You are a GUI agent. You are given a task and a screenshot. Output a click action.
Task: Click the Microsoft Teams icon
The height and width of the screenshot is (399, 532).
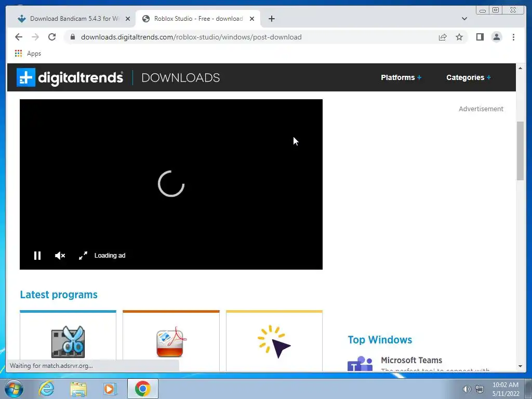pyautogui.click(x=360, y=363)
